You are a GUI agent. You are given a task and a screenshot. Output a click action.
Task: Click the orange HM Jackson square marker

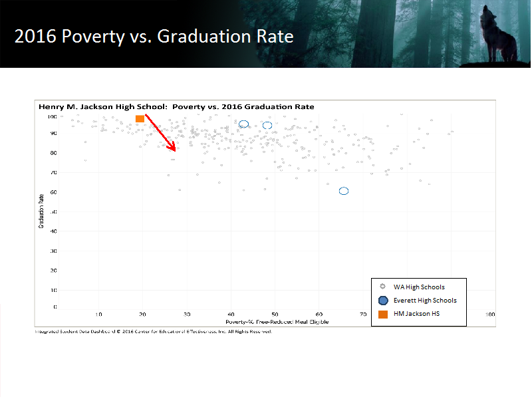coord(140,119)
